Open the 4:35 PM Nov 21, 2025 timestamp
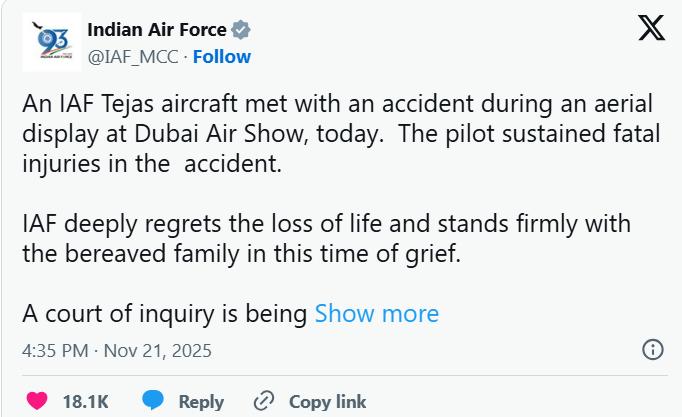682x417 pixels. [116, 351]
